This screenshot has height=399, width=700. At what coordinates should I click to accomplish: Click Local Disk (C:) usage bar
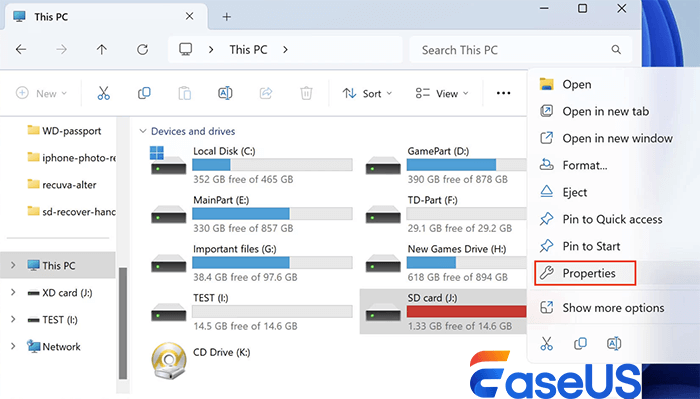(272, 165)
